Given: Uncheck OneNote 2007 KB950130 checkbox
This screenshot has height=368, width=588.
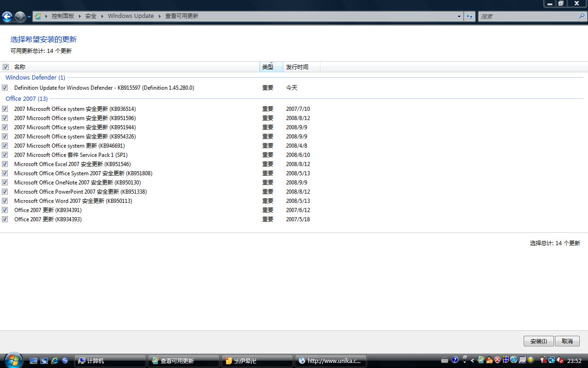Looking at the screenshot, I should [x=5, y=183].
